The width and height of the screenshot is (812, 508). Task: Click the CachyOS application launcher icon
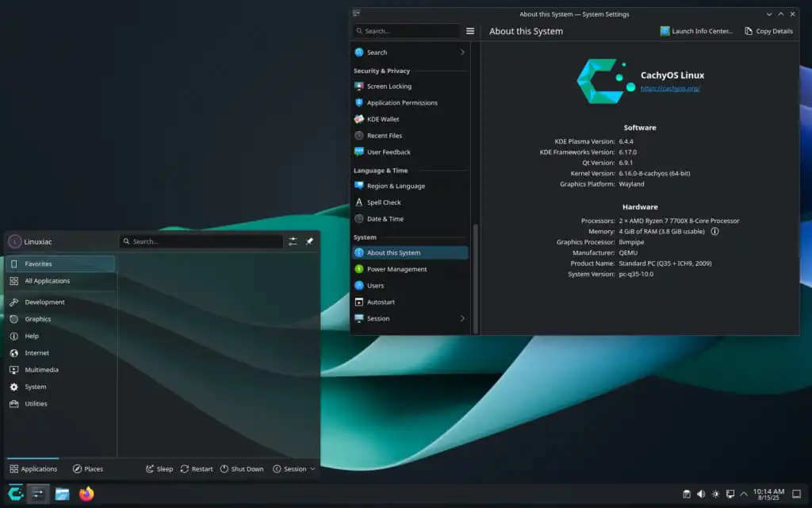tap(15, 494)
